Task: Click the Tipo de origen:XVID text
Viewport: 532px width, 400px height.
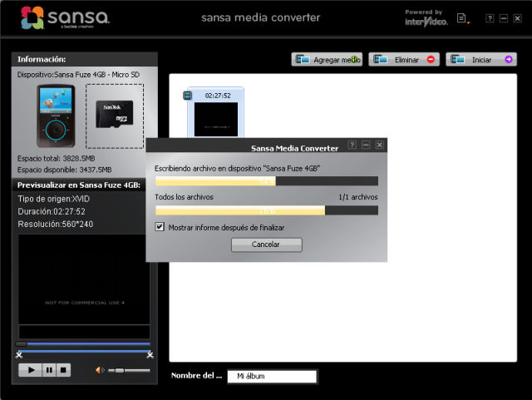Action: (53, 199)
